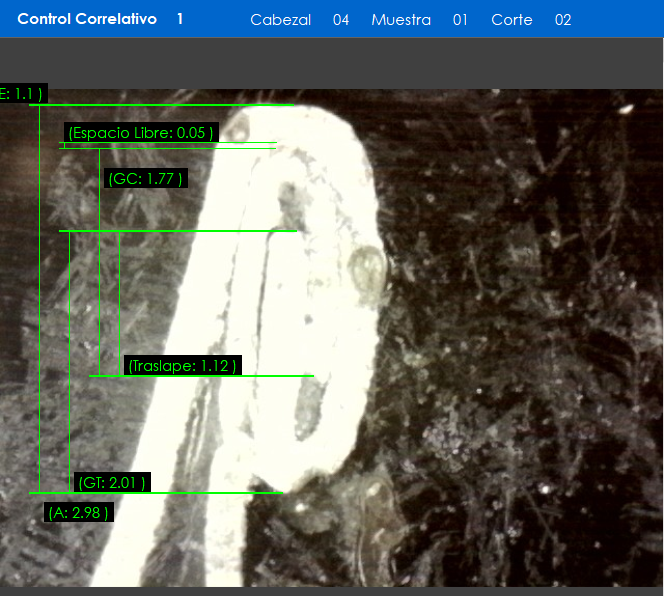Select the Cabezal value 04
This screenshot has height=596, width=664.
[341, 20]
